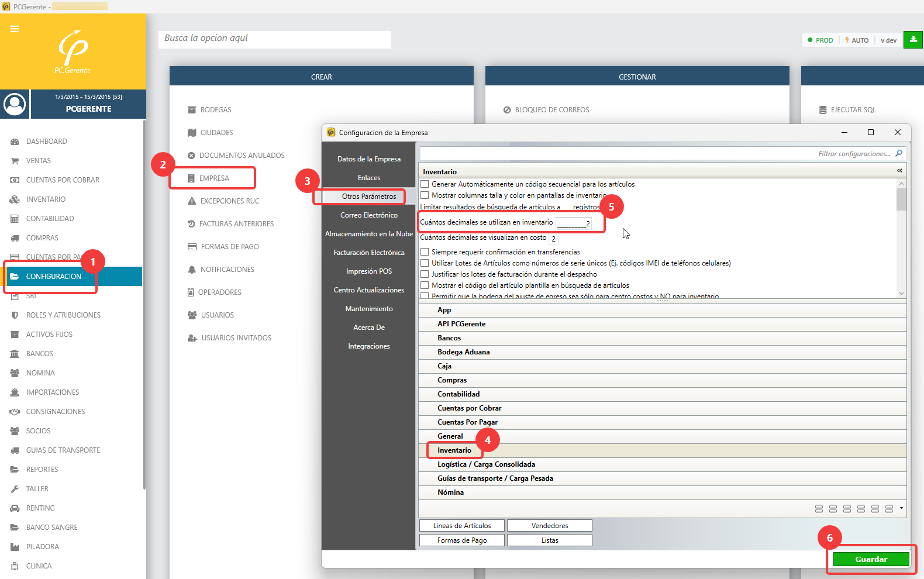Click the Notificaciones bell icon
This screenshot has height=579, width=924.
pos(192,270)
